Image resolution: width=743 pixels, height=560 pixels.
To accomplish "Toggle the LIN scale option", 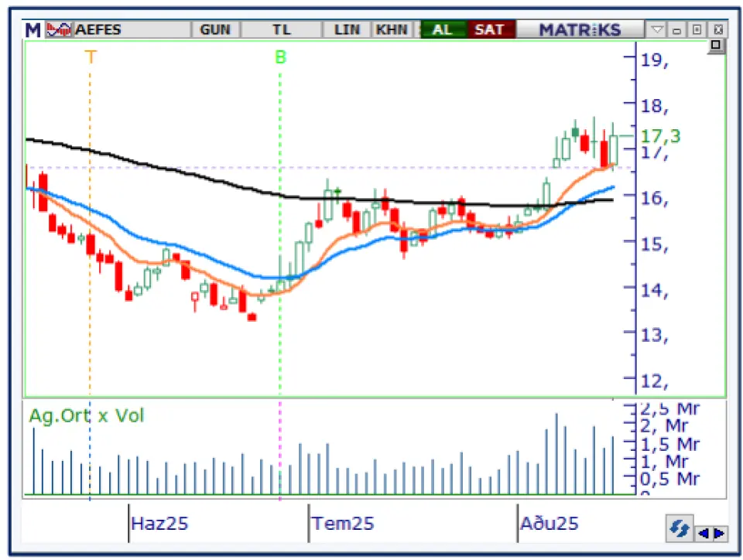I will point(347,30).
